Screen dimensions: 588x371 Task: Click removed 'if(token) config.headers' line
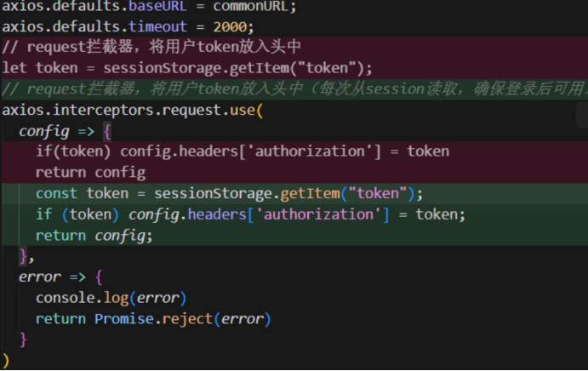coord(243,151)
